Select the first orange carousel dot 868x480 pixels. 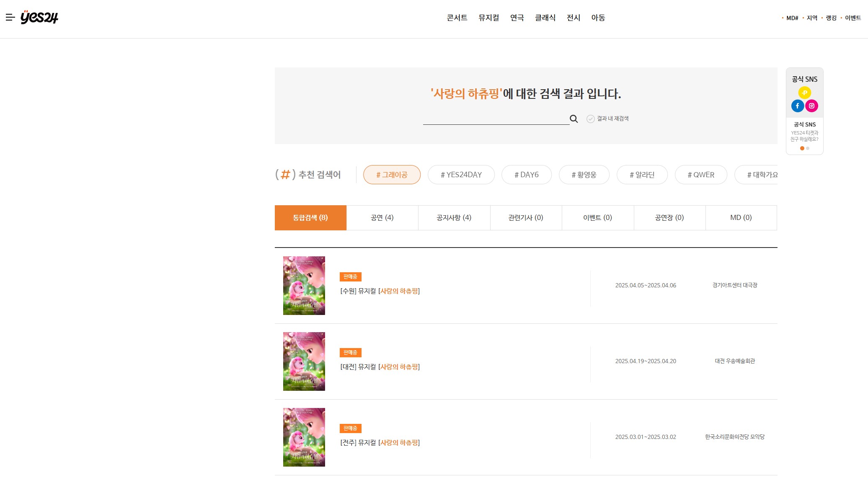802,148
